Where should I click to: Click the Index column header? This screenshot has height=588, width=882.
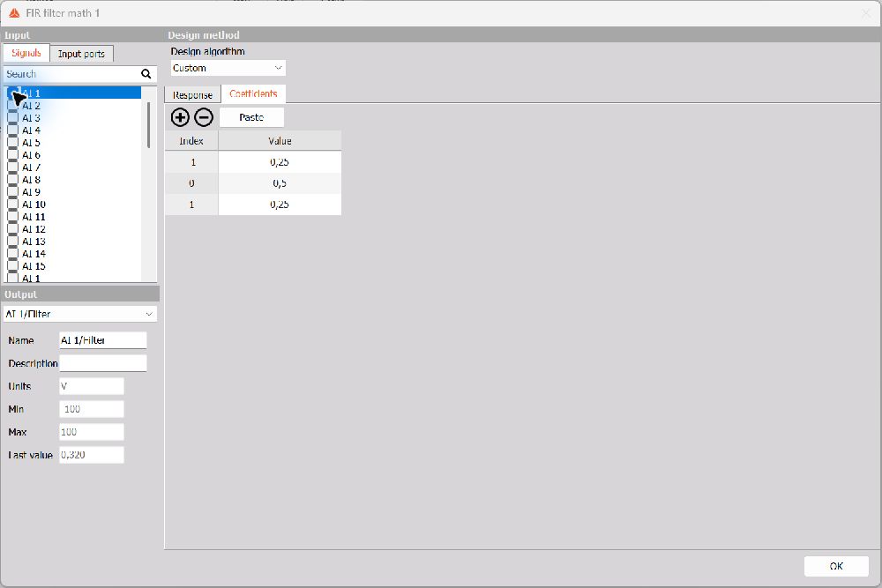pyautogui.click(x=191, y=140)
